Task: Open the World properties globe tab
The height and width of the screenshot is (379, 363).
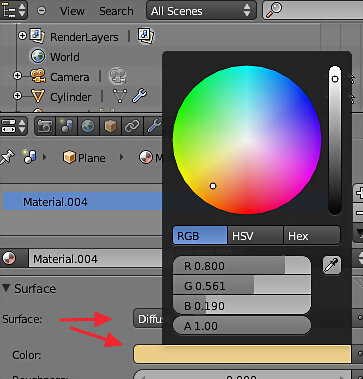Action: coord(88,126)
